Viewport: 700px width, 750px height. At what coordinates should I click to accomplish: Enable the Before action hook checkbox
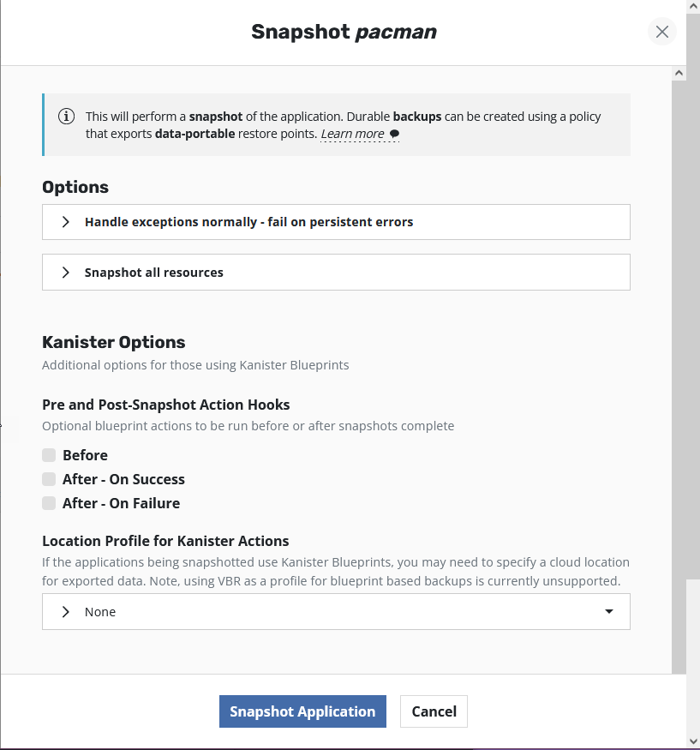[49, 455]
